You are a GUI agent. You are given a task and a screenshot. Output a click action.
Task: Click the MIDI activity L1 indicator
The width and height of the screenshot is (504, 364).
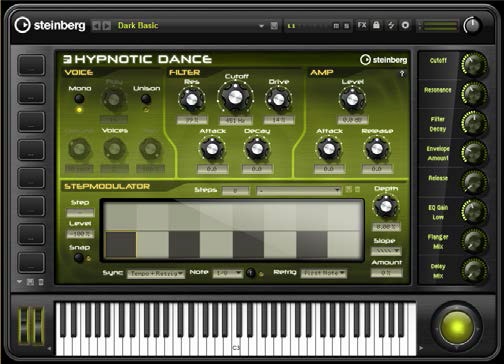pyautogui.click(x=291, y=26)
